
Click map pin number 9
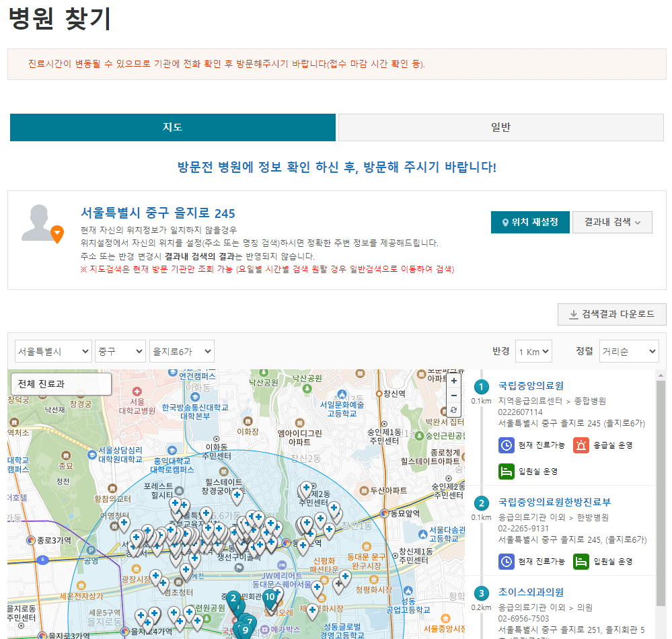(246, 630)
